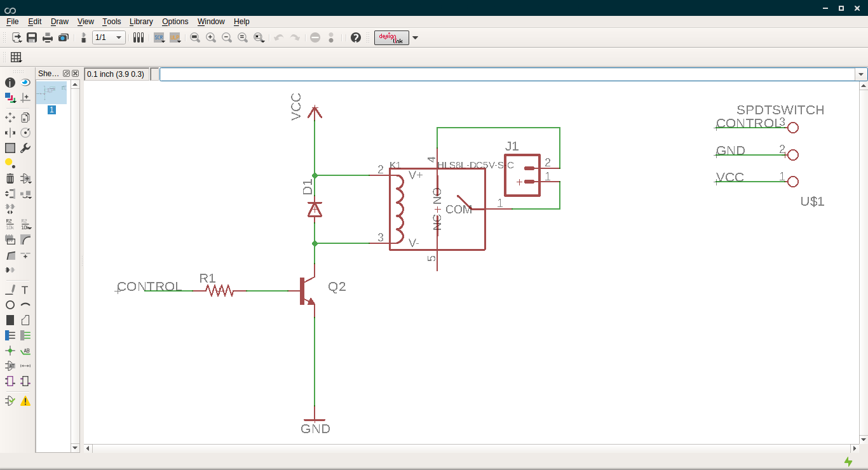Select the Show eye tool

(25, 83)
